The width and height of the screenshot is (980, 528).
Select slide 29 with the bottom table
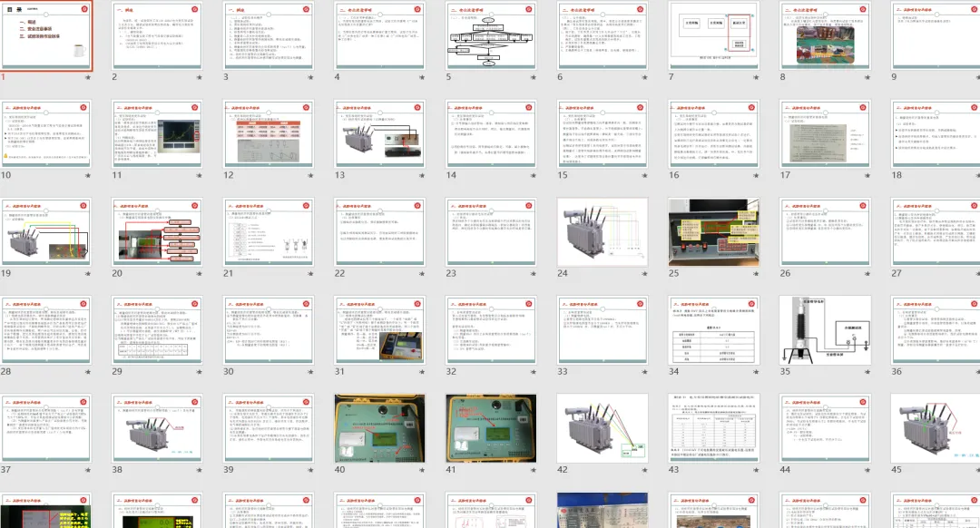coord(158,330)
